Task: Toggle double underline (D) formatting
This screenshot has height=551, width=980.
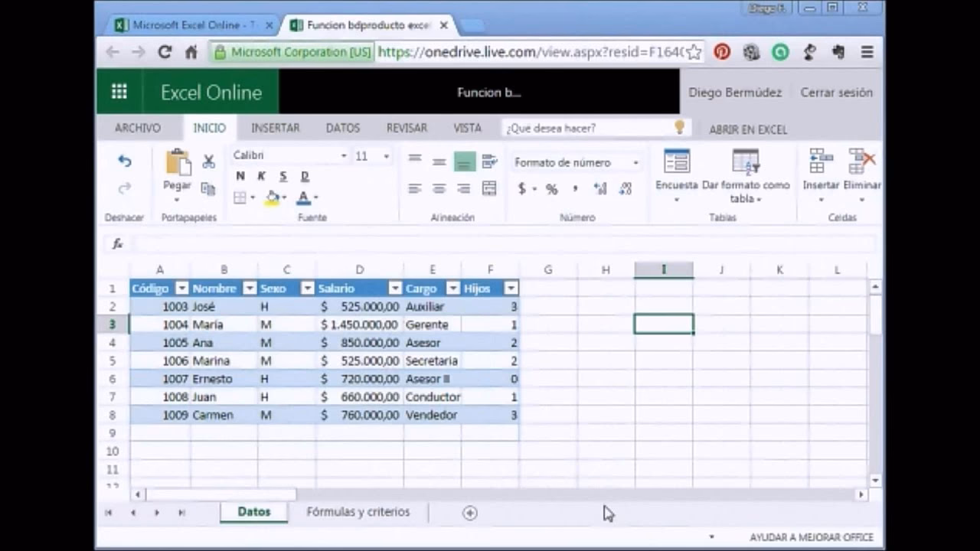Action: (305, 176)
